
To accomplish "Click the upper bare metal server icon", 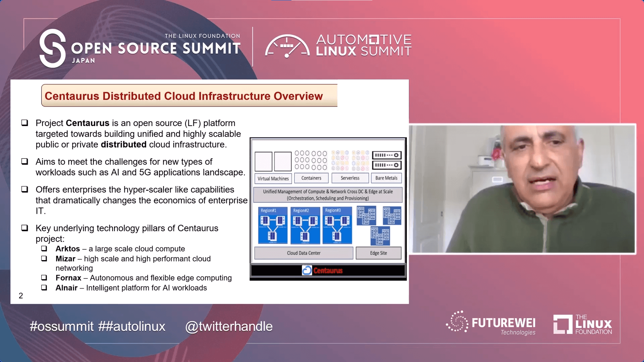I will click(386, 155).
